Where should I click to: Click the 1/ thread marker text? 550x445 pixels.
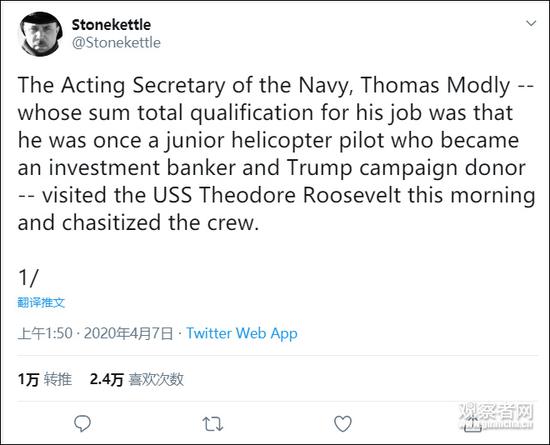(28, 278)
